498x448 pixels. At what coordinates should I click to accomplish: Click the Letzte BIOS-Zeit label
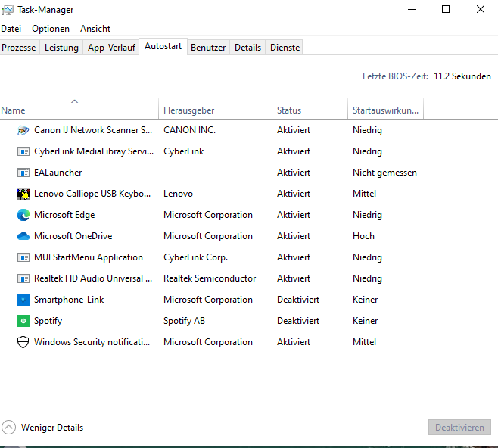[x=395, y=76]
